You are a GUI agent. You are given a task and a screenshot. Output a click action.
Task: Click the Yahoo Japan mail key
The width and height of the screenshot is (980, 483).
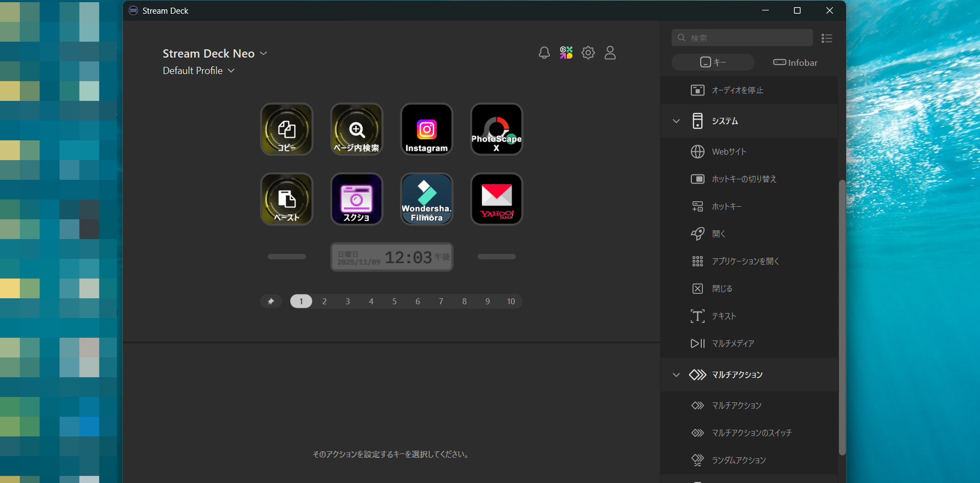pos(497,199)
